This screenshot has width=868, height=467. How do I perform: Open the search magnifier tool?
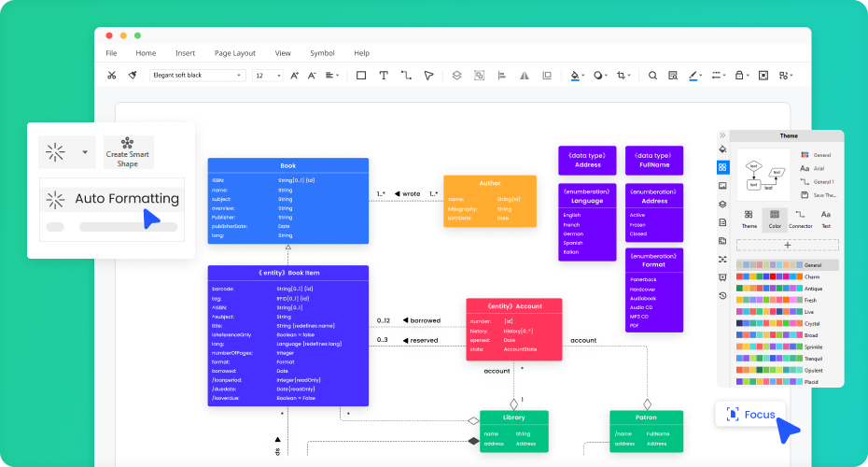(652, 75)
